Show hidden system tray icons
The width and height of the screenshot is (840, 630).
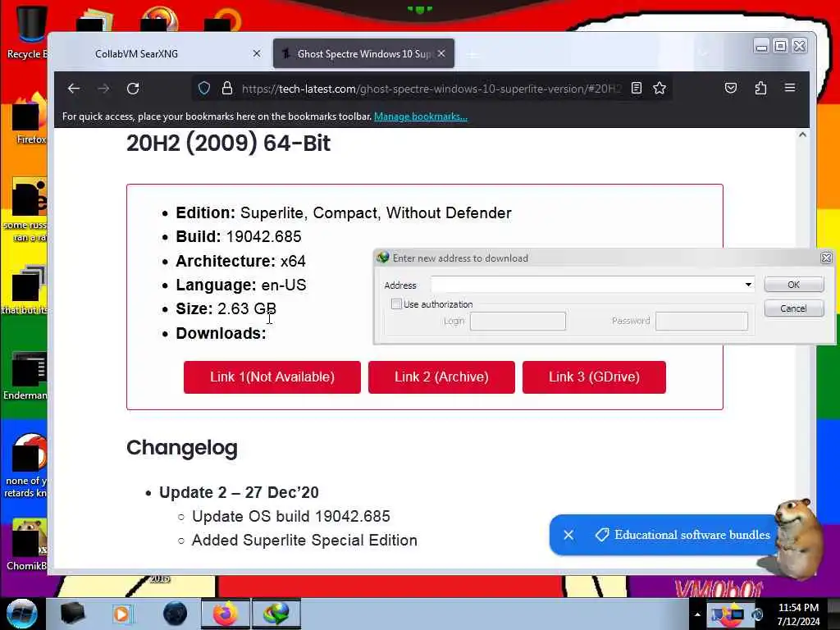(697, 614)
